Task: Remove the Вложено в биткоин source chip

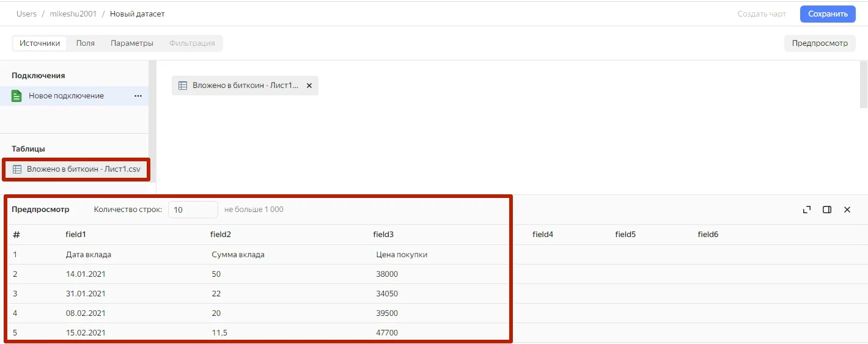Action: tap(309, 86)
